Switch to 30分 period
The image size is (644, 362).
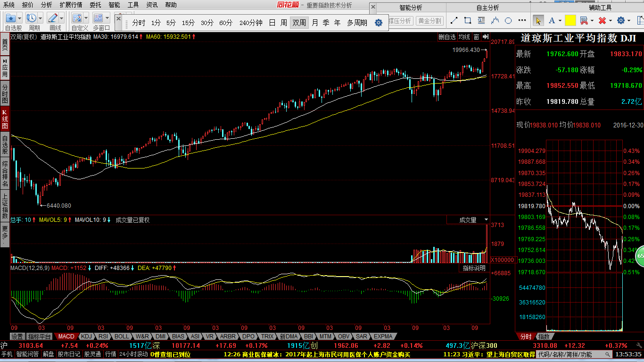coord(207,23)
